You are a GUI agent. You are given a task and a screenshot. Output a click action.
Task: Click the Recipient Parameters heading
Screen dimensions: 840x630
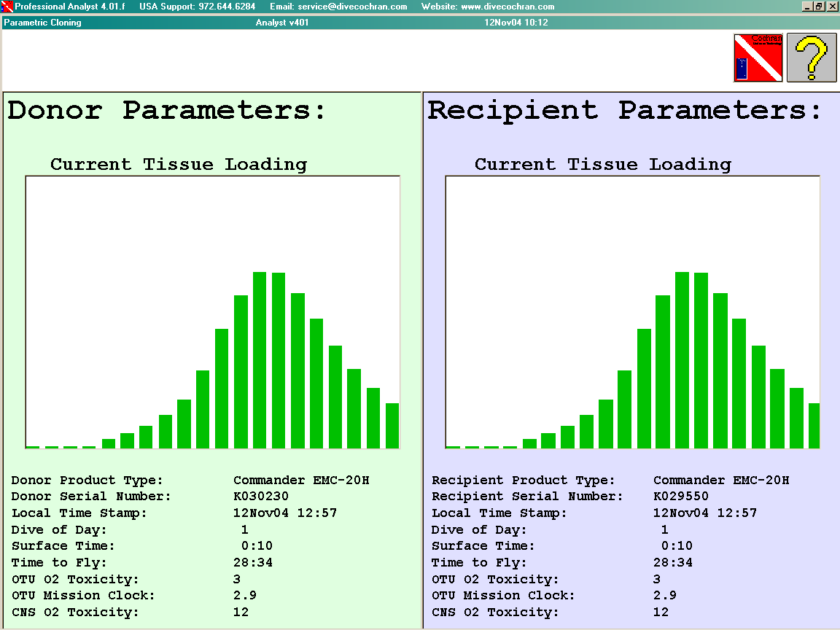click(624, 110)
